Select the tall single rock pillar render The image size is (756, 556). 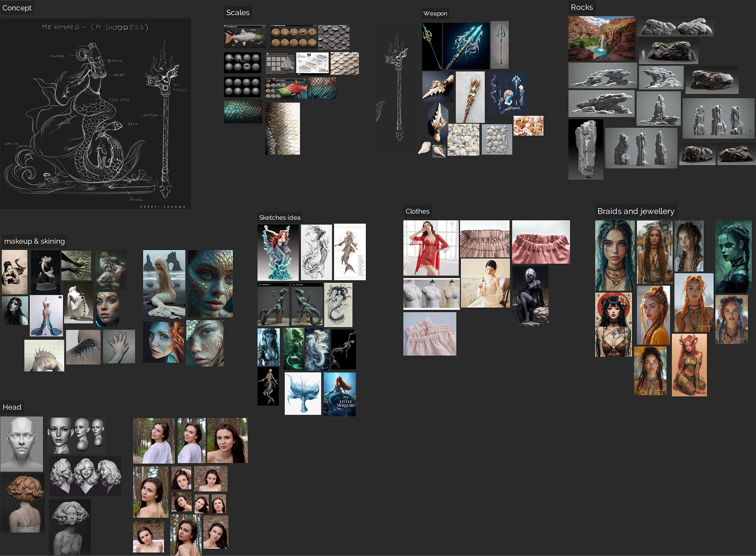[586, 150]
